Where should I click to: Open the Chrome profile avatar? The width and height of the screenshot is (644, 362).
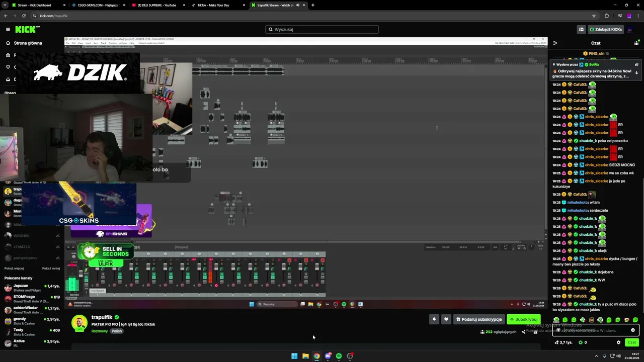pos(629,16)
